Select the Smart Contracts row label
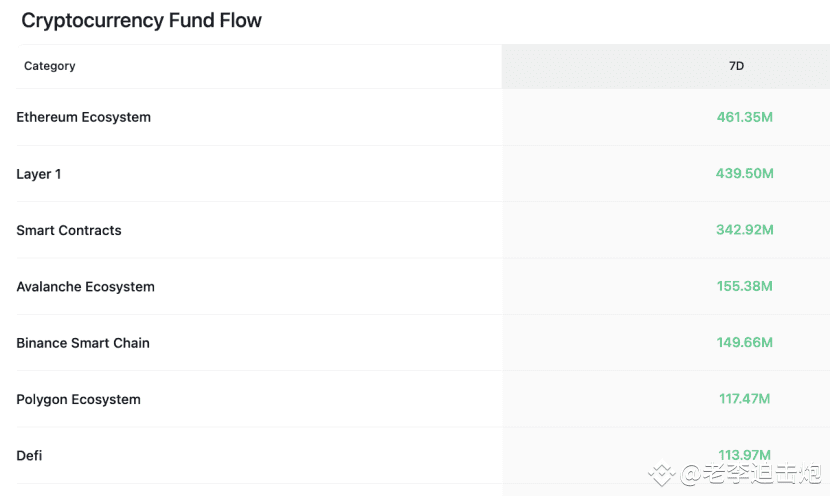 point(69,230)
